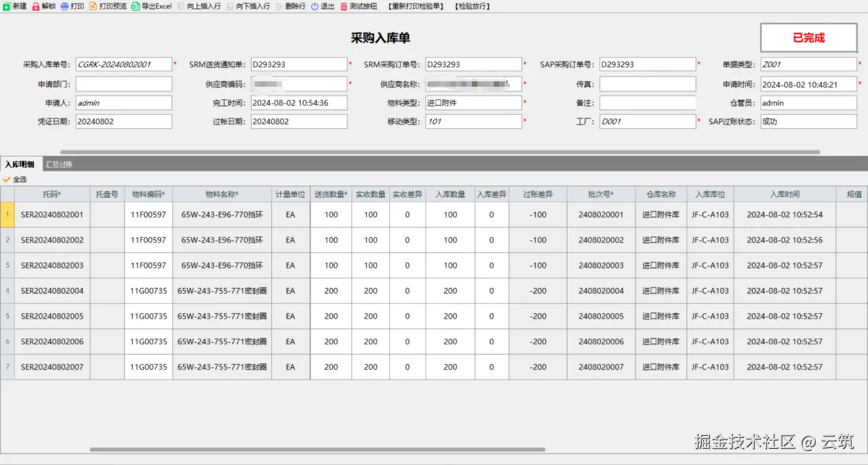The height and width of the screenshot is (465, 868).
Task: Open the 物料类型 field 进口附件
Action: click(x=473, y=103)
